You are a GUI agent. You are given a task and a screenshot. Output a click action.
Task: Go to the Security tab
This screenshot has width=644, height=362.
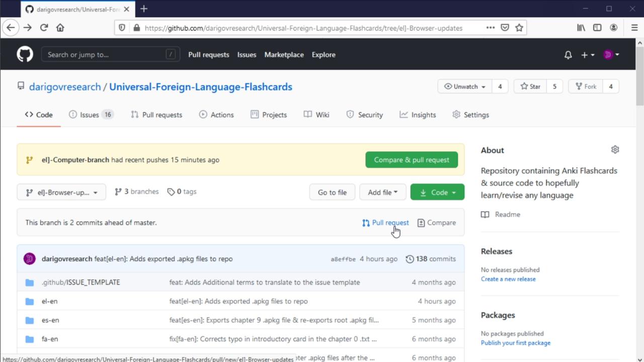(x=365, y=115)
